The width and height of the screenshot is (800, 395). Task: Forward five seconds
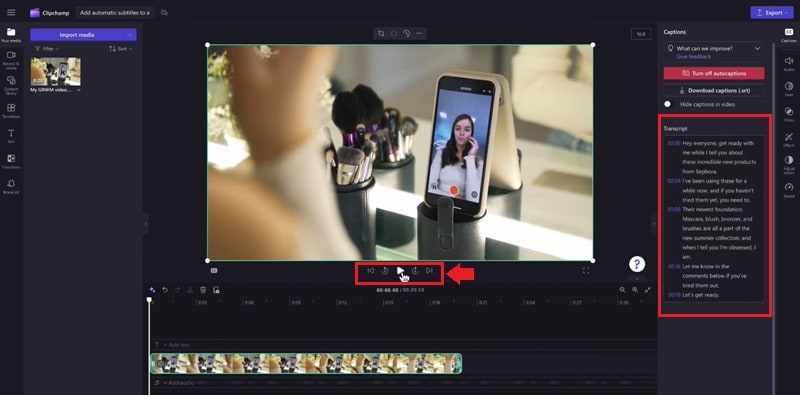click(x=415, y=270)
